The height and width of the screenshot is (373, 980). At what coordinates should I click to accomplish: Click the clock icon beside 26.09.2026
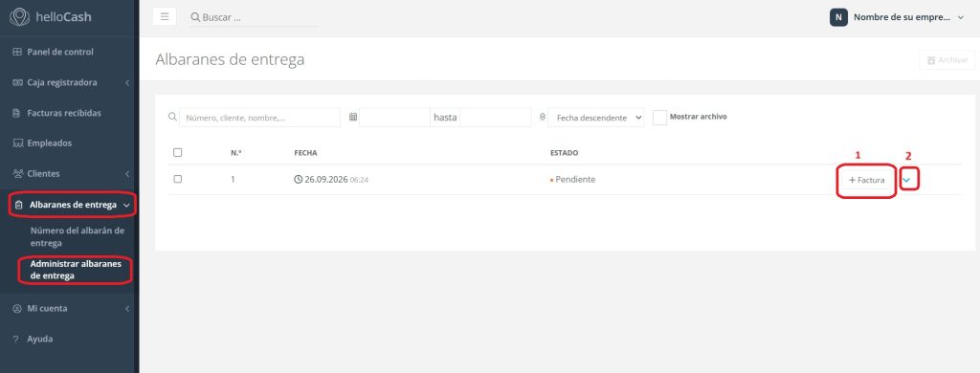(299, 179)
